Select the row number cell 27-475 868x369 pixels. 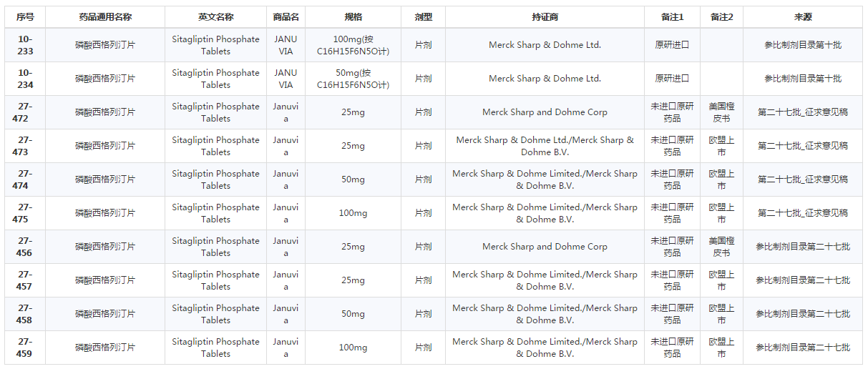pos(25,213)
